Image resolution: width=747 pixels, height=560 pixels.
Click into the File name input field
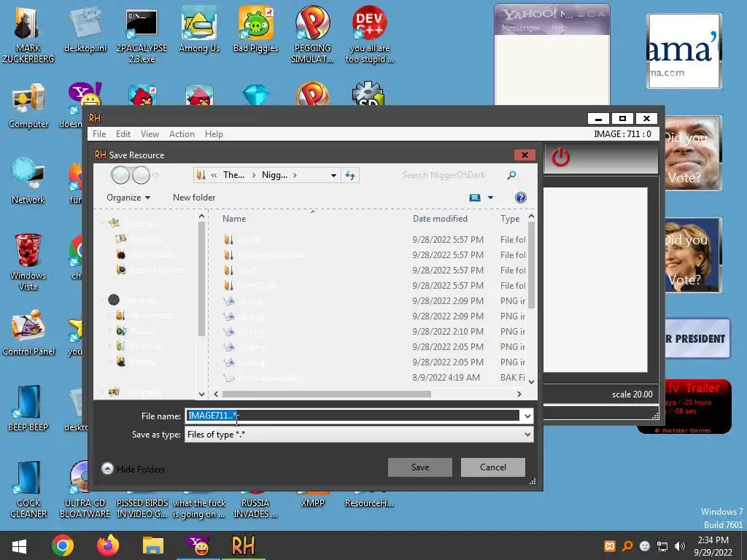click(x=353, y=416)
